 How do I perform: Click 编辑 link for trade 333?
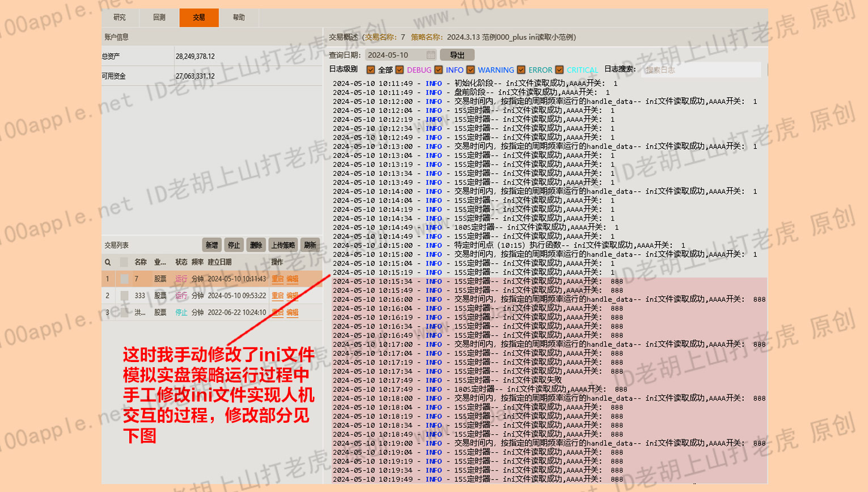click(x=293, y=296)
